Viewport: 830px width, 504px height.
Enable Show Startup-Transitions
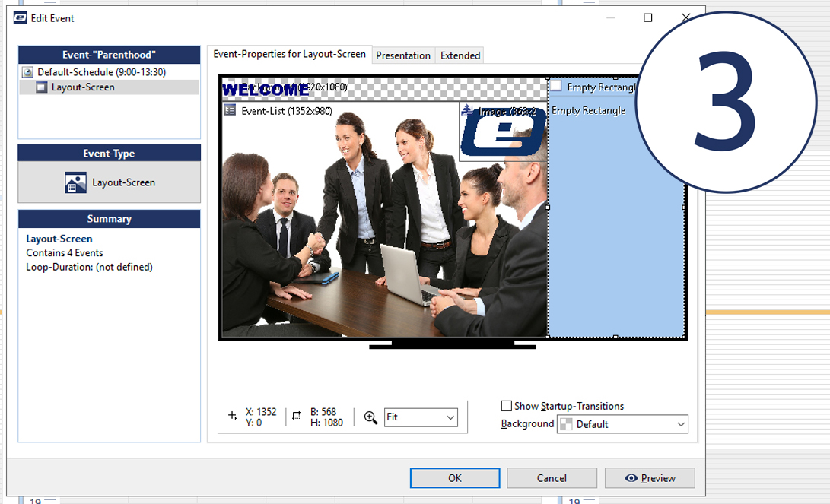coord(506,406)
